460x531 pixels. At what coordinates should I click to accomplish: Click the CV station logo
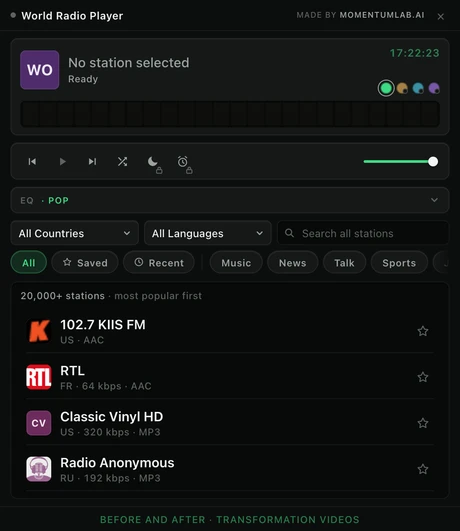click(39, 423)
